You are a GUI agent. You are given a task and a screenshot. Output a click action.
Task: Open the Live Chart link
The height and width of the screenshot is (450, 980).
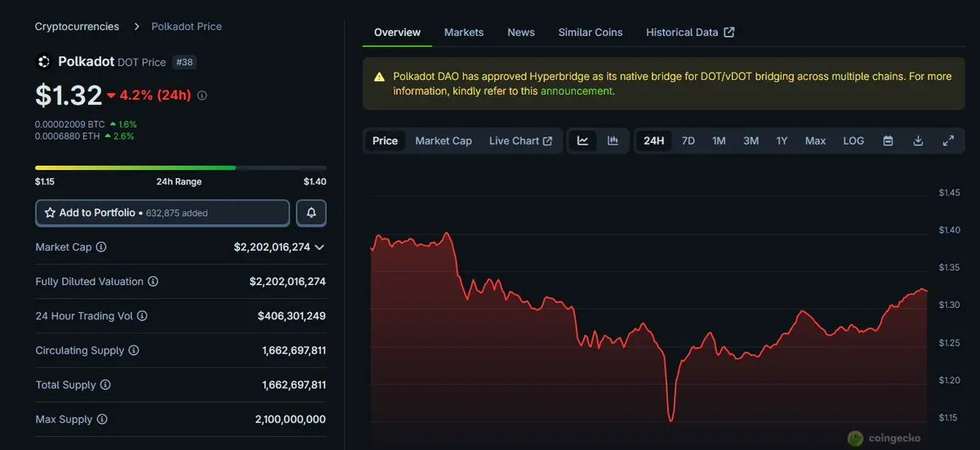[x=521, y=140]
